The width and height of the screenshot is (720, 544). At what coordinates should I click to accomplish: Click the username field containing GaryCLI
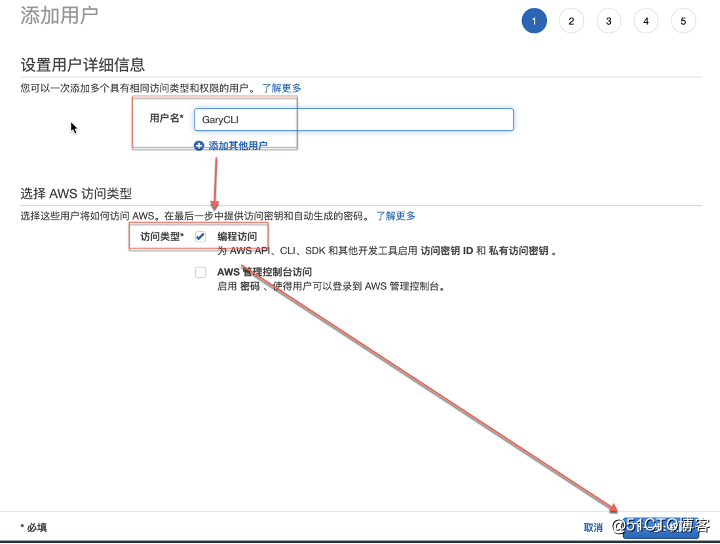click(354, 119)
